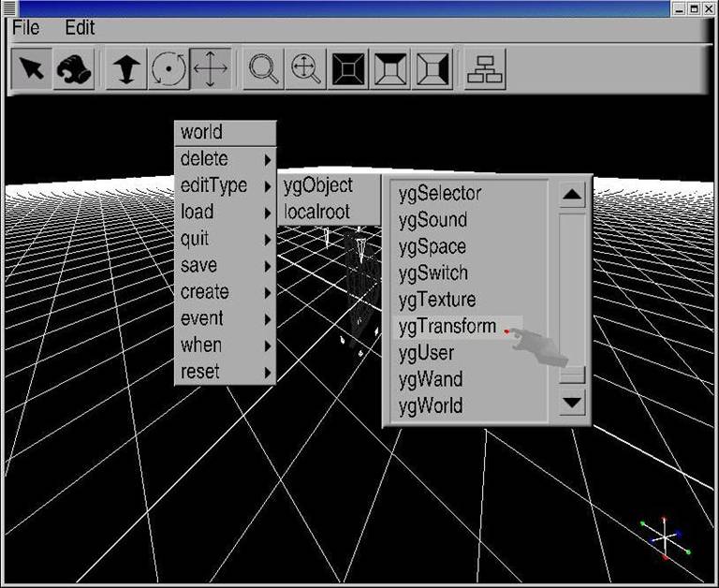Screen dimensions: 719x588
Task: Open the window menu icon at title bar left
Action: point(9,8)
